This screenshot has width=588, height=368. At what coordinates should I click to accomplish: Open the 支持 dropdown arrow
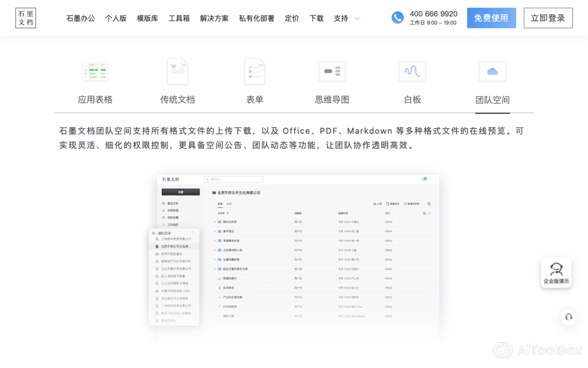357,19
